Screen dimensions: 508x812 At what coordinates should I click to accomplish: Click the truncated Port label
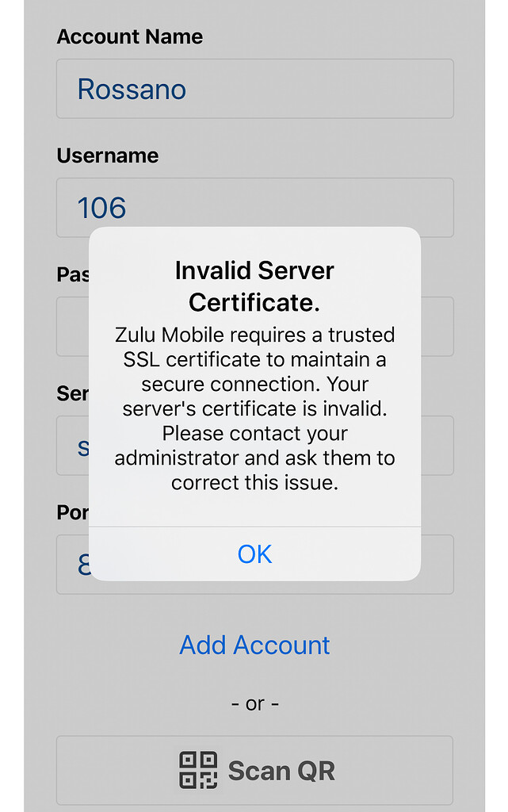73,513
